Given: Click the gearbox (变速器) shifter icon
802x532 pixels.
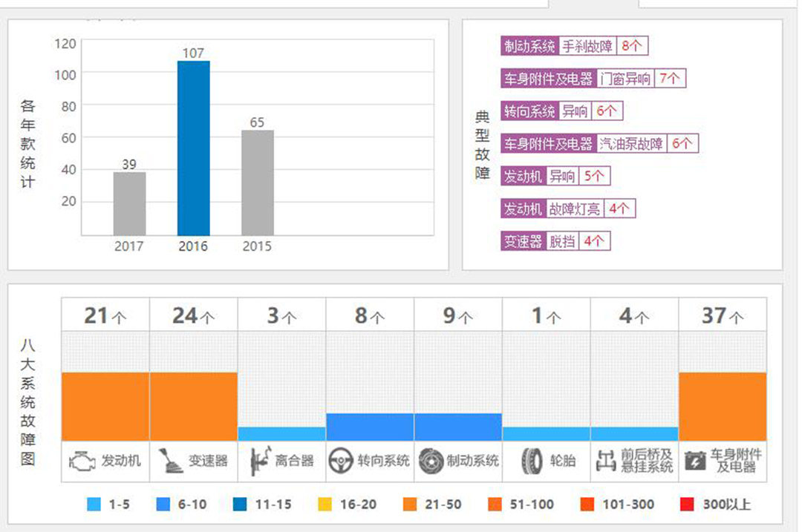Looking at the screenshot, I should (x=169, y=461).
